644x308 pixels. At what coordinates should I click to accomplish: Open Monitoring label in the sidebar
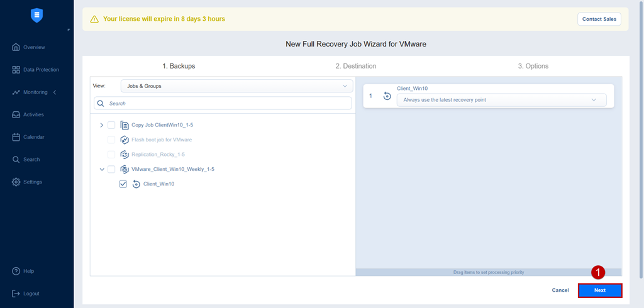coord(35,92)
